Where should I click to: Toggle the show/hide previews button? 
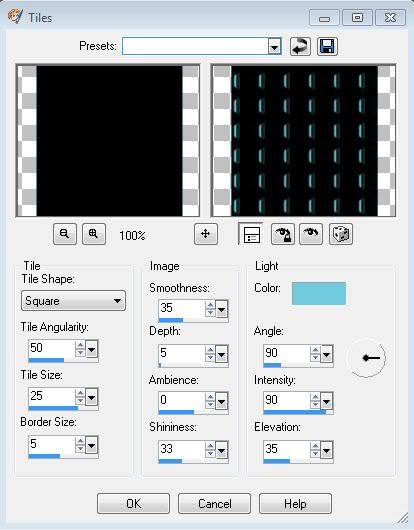point(250,234)
